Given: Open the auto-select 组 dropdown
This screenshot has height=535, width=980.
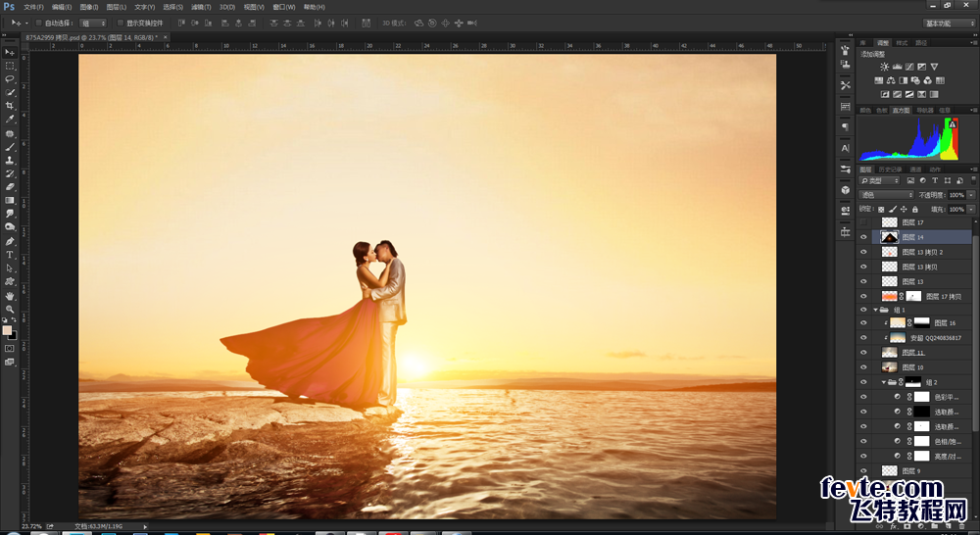Looking at the screenshot, I should click(x=94, y=24).
